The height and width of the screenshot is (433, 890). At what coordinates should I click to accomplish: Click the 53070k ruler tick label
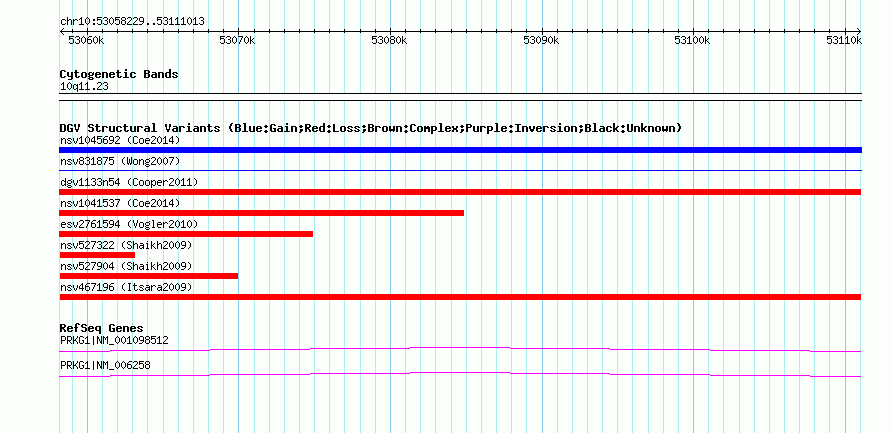point(237,40)
